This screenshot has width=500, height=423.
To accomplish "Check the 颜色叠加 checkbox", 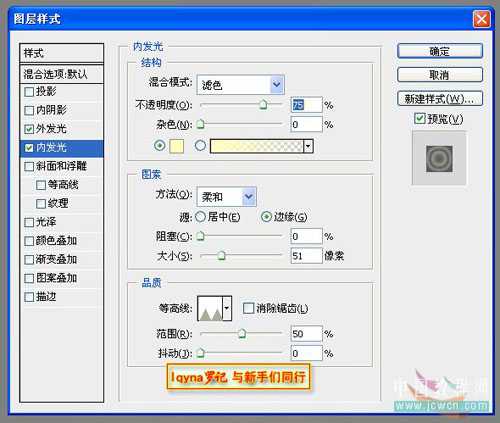I will pos(29,241).
